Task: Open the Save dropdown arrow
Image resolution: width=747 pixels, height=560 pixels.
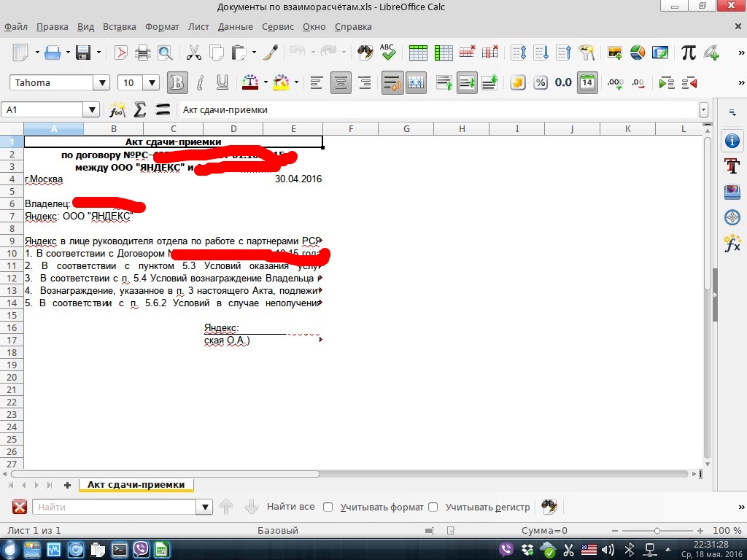Action: pyautogui.click(x=98, y=52)
